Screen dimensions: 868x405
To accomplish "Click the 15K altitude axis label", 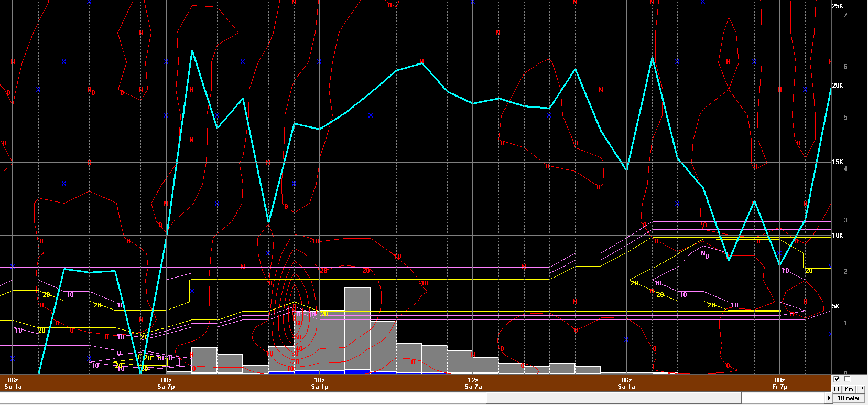I will [838, 162].
